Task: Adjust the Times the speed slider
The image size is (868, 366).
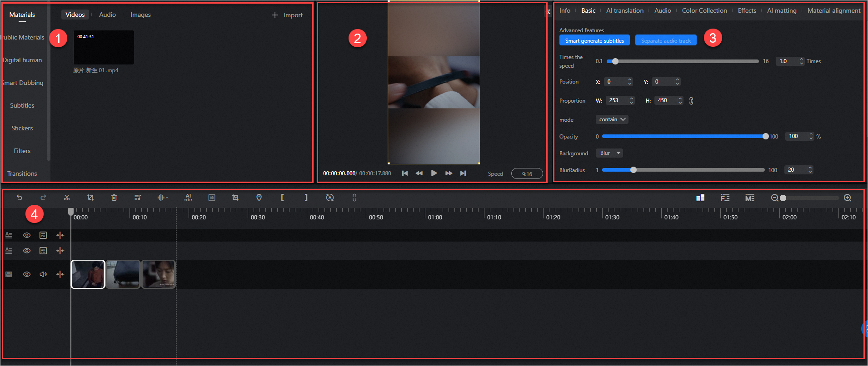Action: coord(683,61)
